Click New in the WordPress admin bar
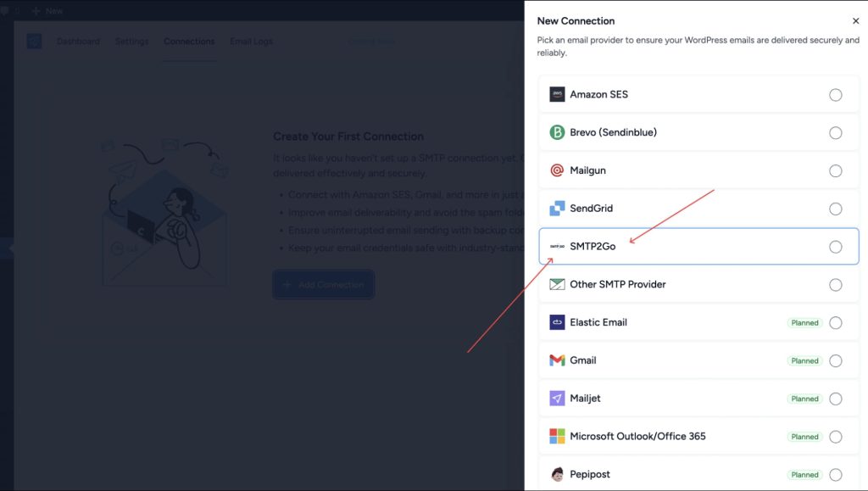This screenshot has width=868, height=491. click(53, 10)
